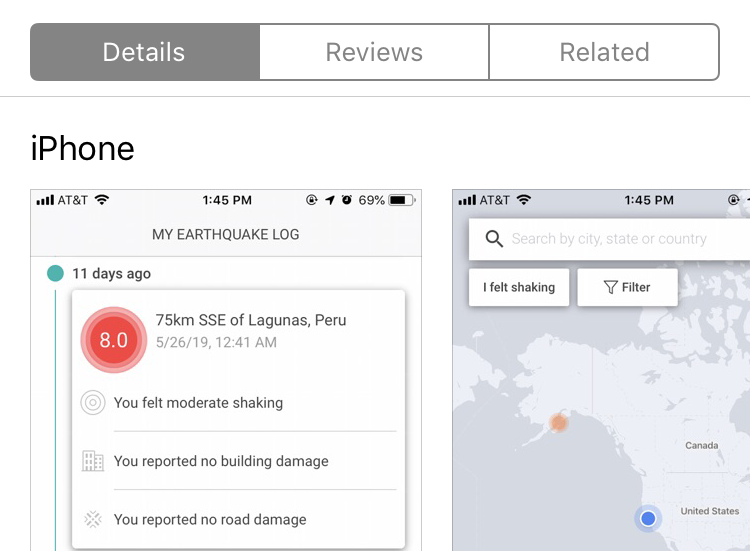Switch to the Details tab
750x551 pixels.
pyautogui.click(x=145, y=52)
